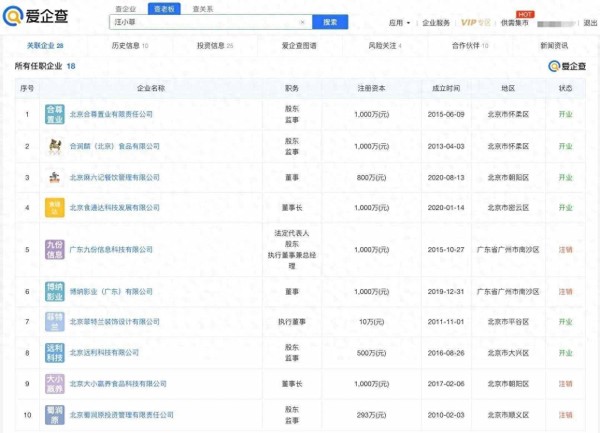Click the 博纳影业 company logo icon

54,291
